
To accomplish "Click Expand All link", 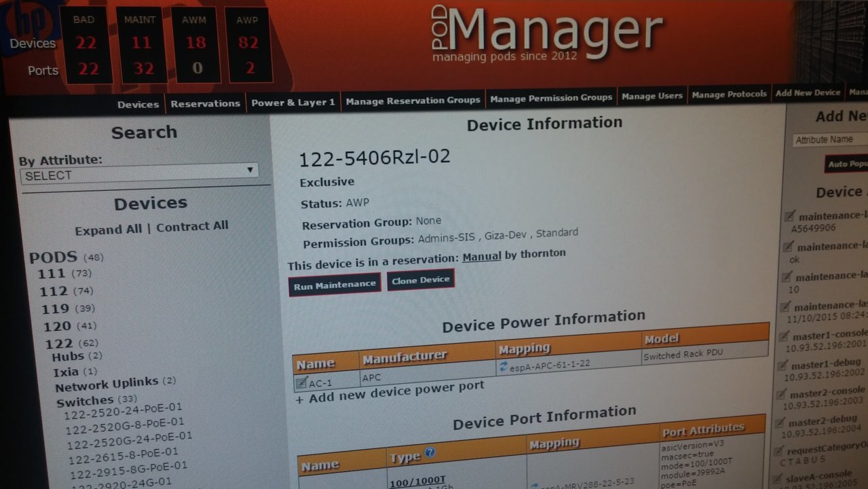I will coord(109,230).
